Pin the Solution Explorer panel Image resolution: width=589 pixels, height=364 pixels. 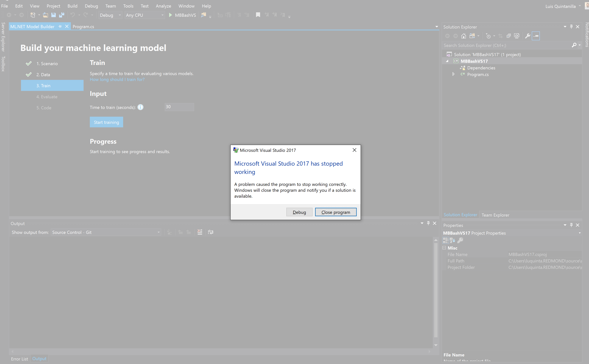(571, 26)
